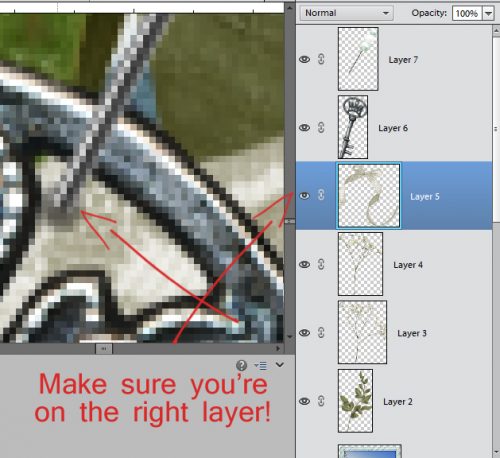Toggle Layer 4 visibility eye
The height and width of the screenshot is (458, 500).
coord(304,264)
